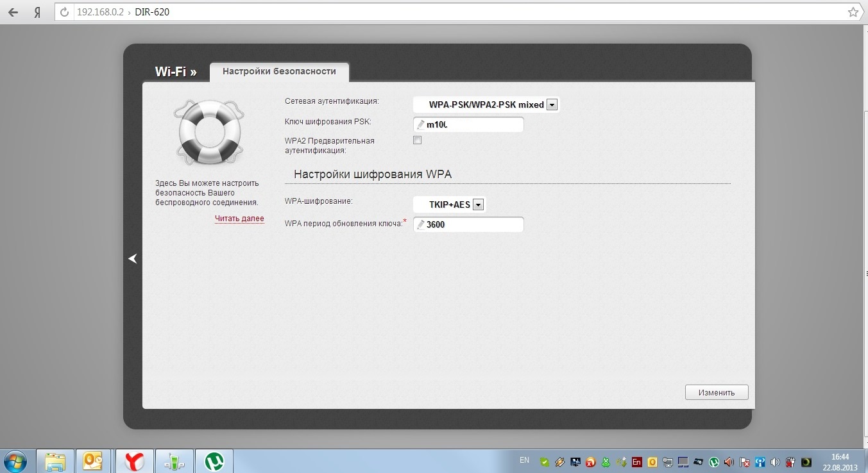Launch Outlook from the taskbar
Screen dimensions: 868x473
click(94, 461)
